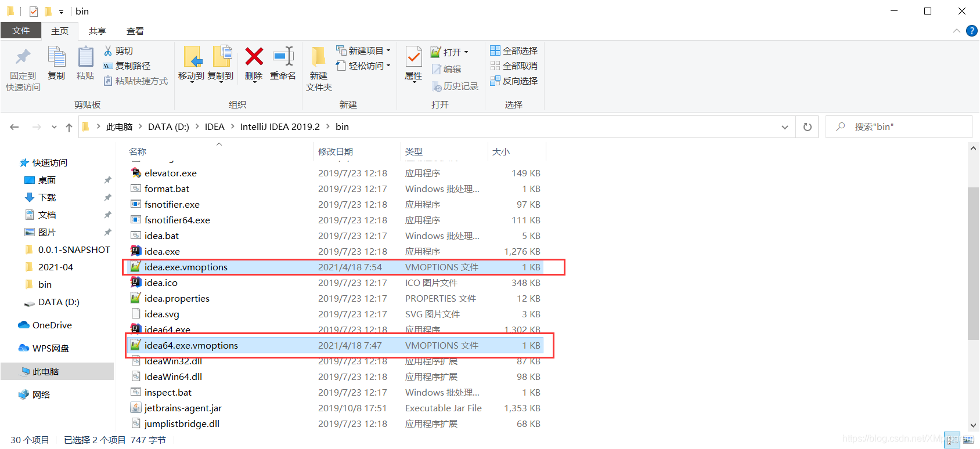Open the File (文件) tab
The width and height of the screenshot is (980, 449).
click(21, 31)
